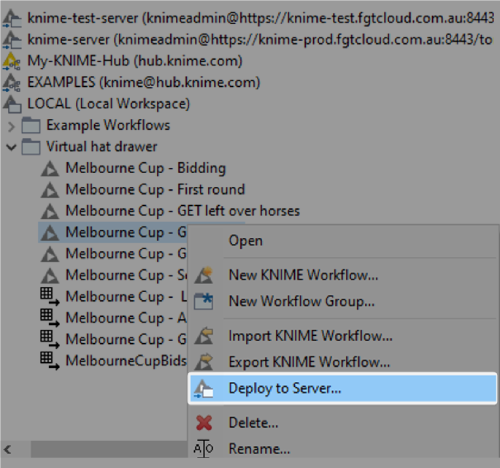Click workflow icon beside GET left over horses
The image size is (500, 468).
pos(50,211)
